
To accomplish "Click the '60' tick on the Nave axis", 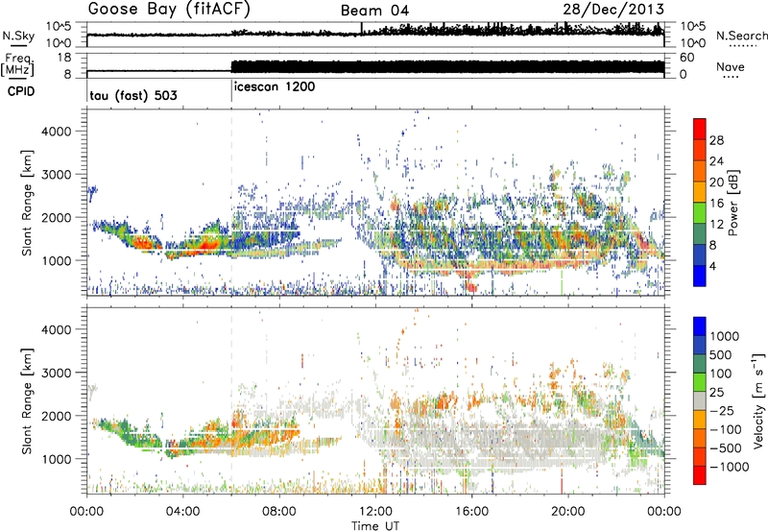I will (x=687, y=58).
